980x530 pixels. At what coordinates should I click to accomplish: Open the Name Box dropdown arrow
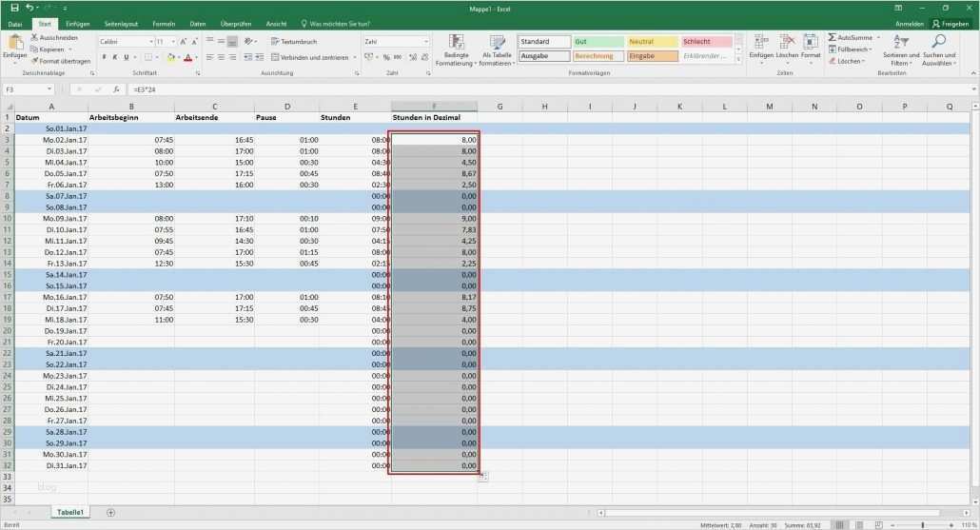coord(49,89)
